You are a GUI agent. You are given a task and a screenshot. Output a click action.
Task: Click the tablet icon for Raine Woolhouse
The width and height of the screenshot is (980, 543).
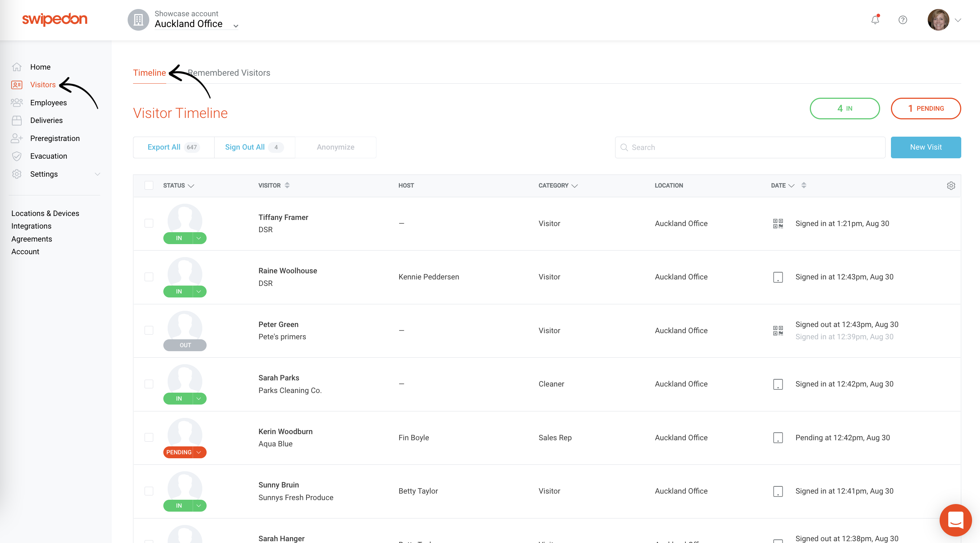tap(778, 277)
